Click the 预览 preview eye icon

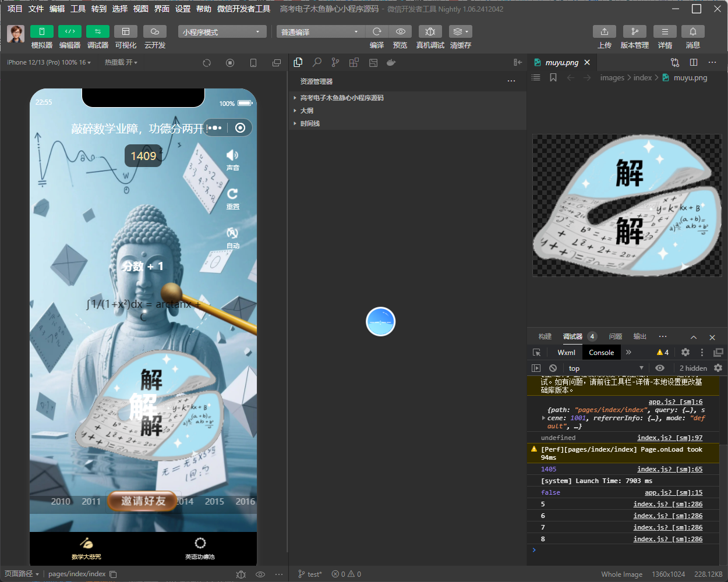(400, 31)
